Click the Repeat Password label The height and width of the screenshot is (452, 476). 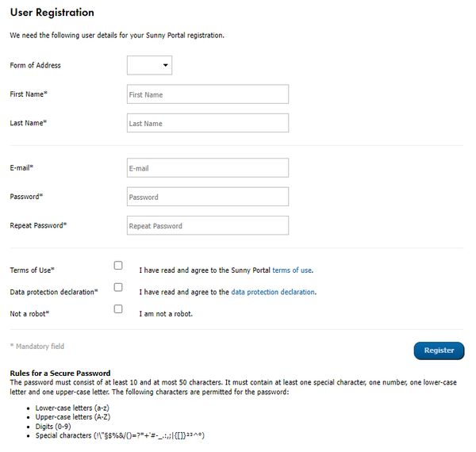tap(38, 225)
